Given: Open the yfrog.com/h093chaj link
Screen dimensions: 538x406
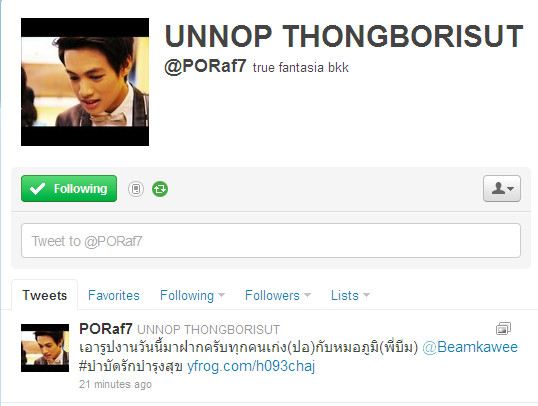Looking at the screenshot, I should (x=251, y=366).
